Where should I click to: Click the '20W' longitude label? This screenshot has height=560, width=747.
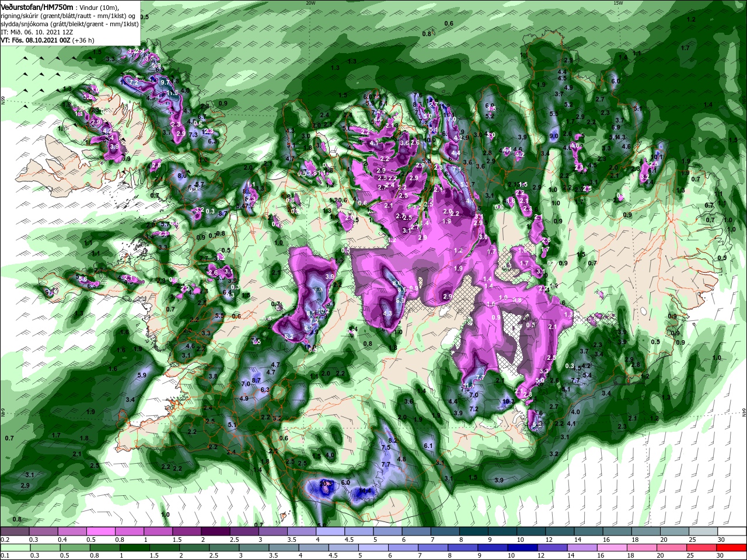tap(310, 2)
